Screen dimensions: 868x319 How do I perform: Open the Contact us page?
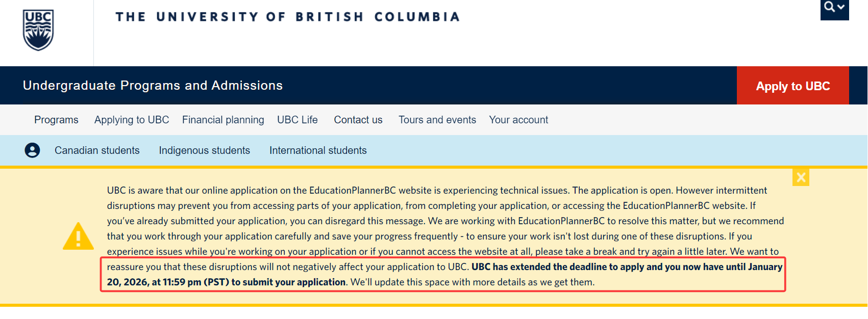(358, 120)
